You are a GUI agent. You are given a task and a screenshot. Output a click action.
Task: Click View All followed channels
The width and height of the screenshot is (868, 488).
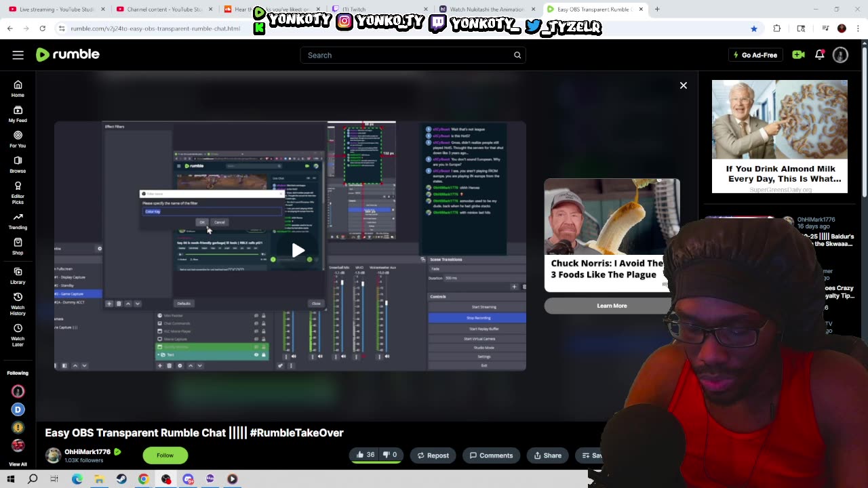click(x=18, y=464)
